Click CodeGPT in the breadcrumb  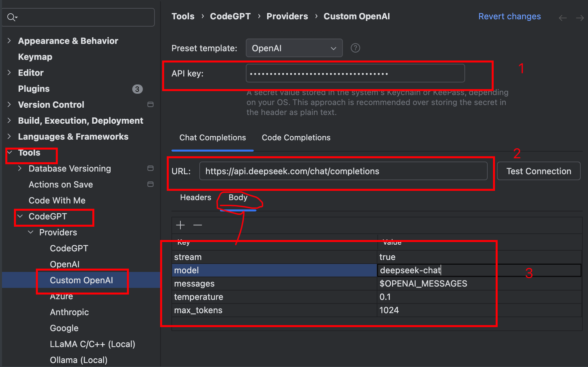click(x=230, y=16)
